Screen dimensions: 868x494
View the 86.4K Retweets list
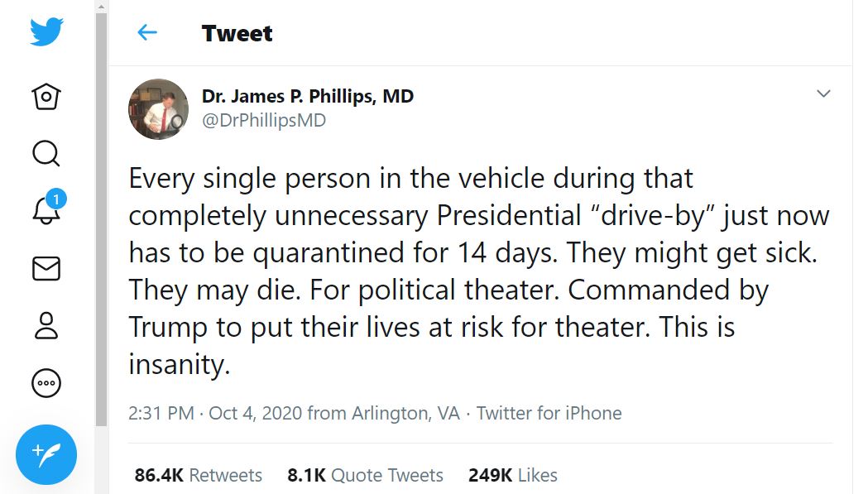199,475
